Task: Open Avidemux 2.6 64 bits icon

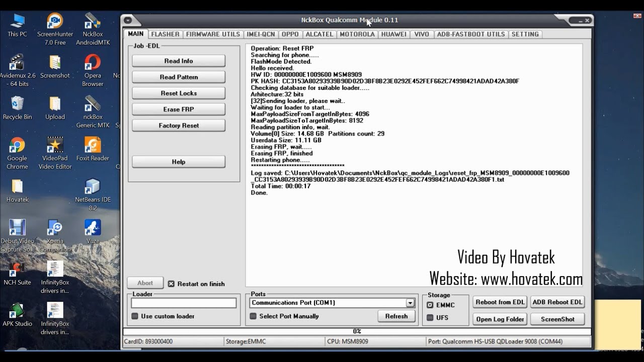Action: tap(17, 70)
